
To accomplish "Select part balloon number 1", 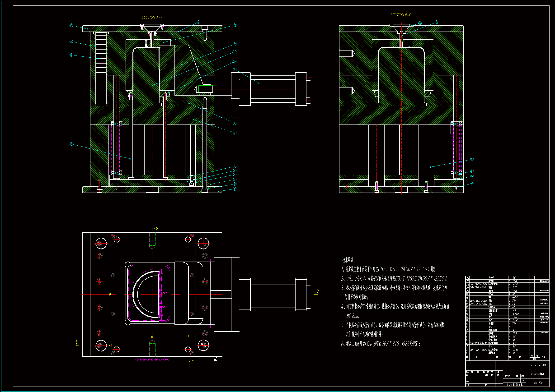I will 235,189.
